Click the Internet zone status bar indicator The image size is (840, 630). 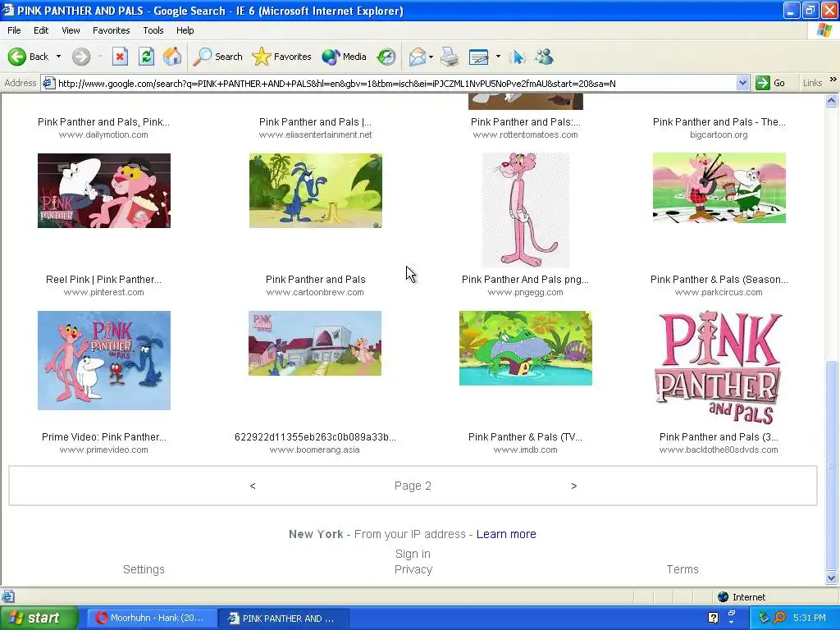pyautogui.click(x=742, y=597)
